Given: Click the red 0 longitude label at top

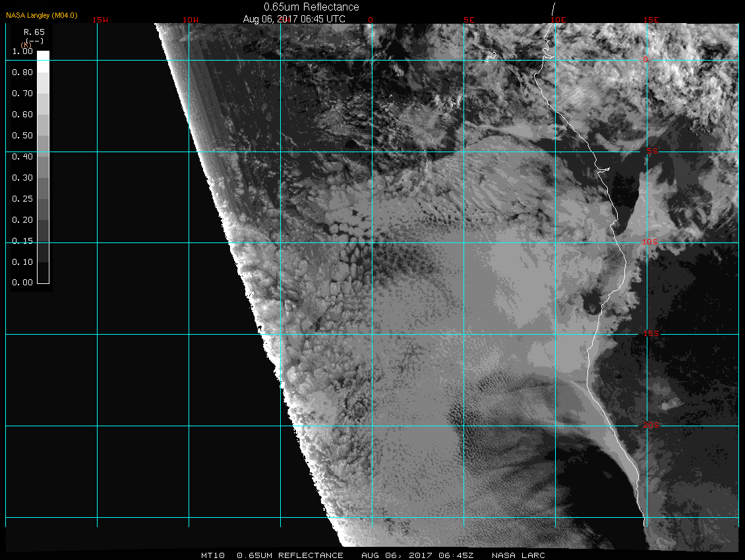Looking at the screenshot, I should click(x=371, y=20).
